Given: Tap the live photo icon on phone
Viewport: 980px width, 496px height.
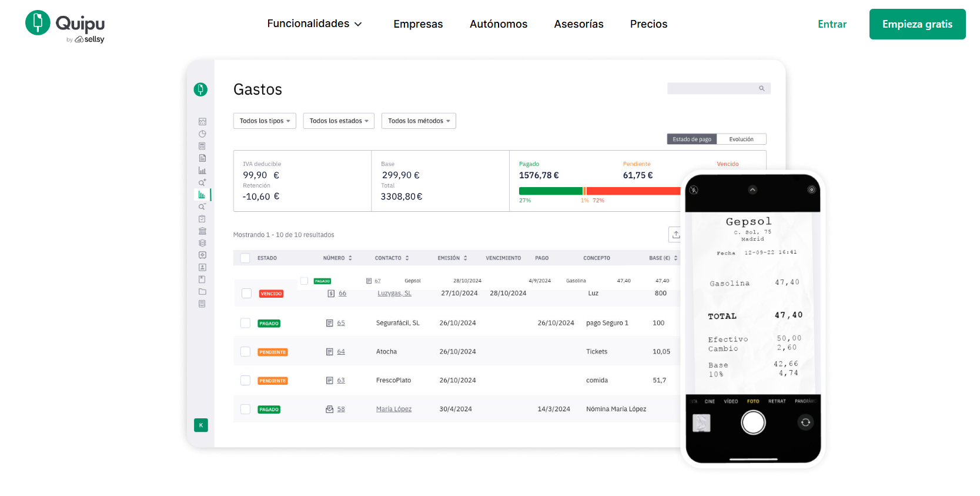Looking at the screenshot, I should (x=811, y=189).
